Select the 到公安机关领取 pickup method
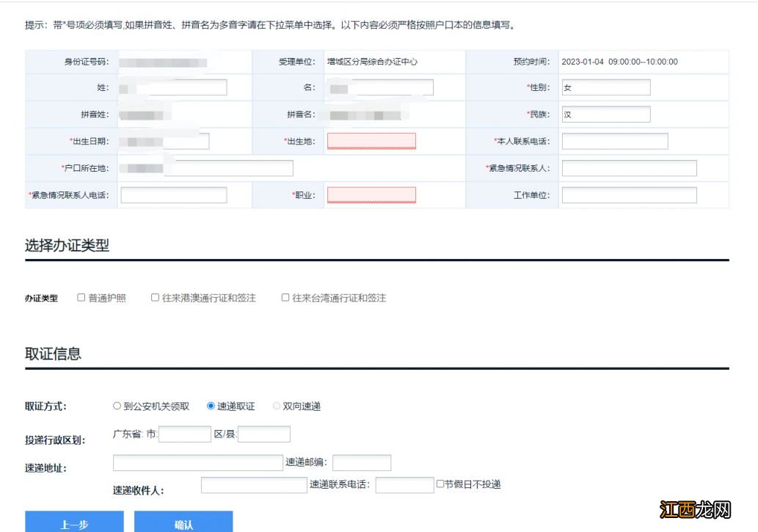The height and width of the screenshot is (532, 758). pos(117,405)
